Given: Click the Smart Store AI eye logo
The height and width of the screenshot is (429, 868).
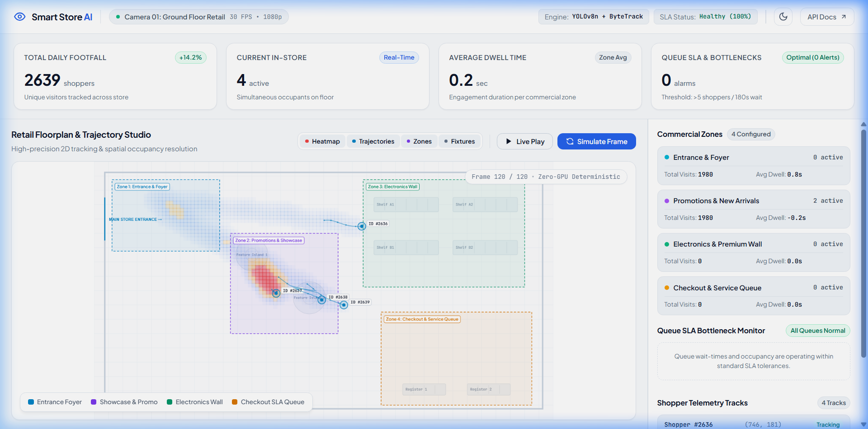Looking at the screenshot, I should coord(19,17).
